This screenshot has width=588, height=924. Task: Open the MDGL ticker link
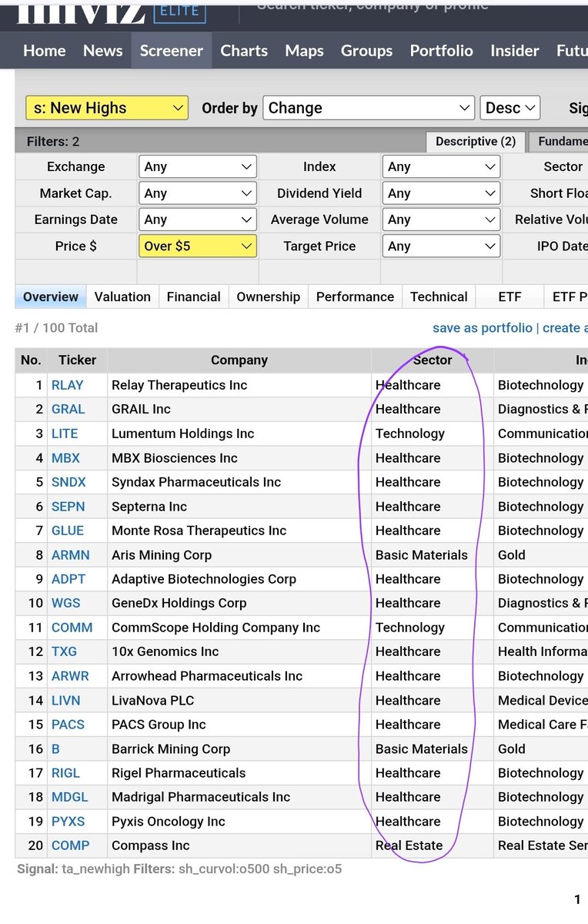[x=70, y=797]
